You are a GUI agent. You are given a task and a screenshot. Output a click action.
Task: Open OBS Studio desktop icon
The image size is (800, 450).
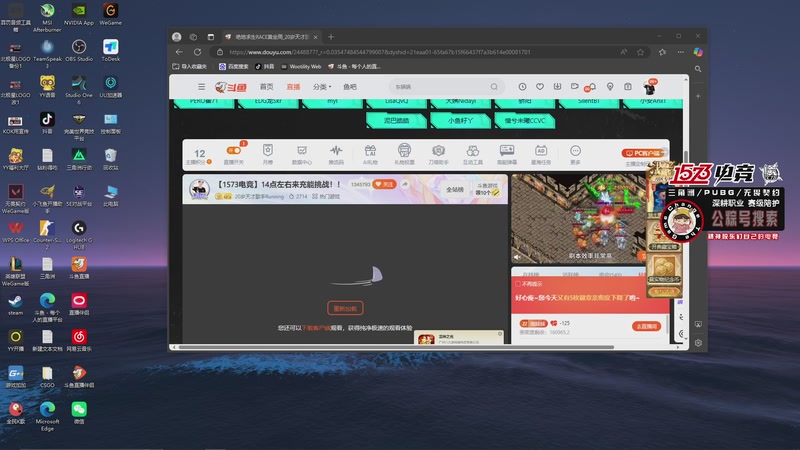tap(79, 51)
